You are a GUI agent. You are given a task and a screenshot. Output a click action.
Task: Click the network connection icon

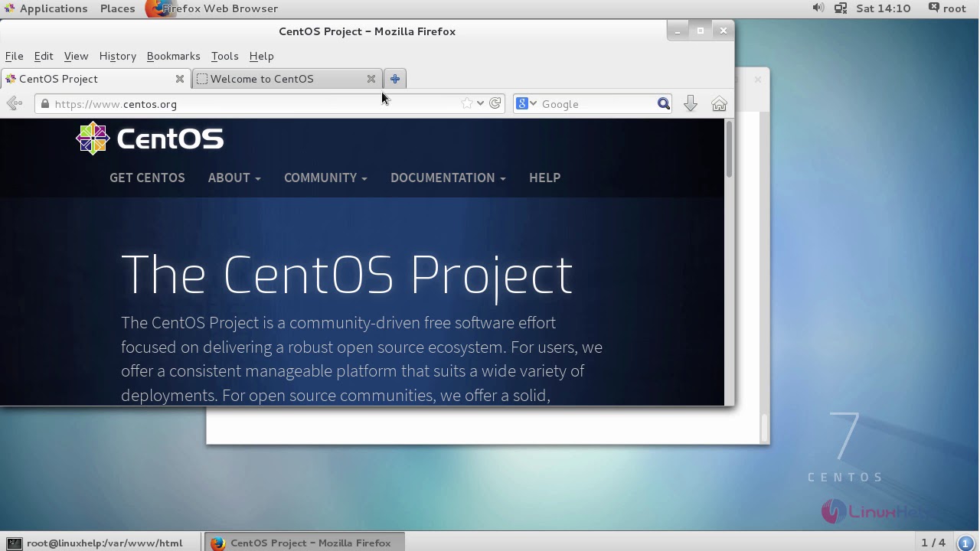coord(840,8)
